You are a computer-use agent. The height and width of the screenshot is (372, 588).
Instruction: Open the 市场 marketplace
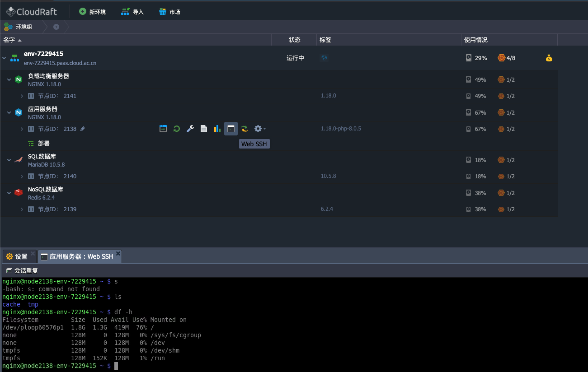click(x=170, y=12)
